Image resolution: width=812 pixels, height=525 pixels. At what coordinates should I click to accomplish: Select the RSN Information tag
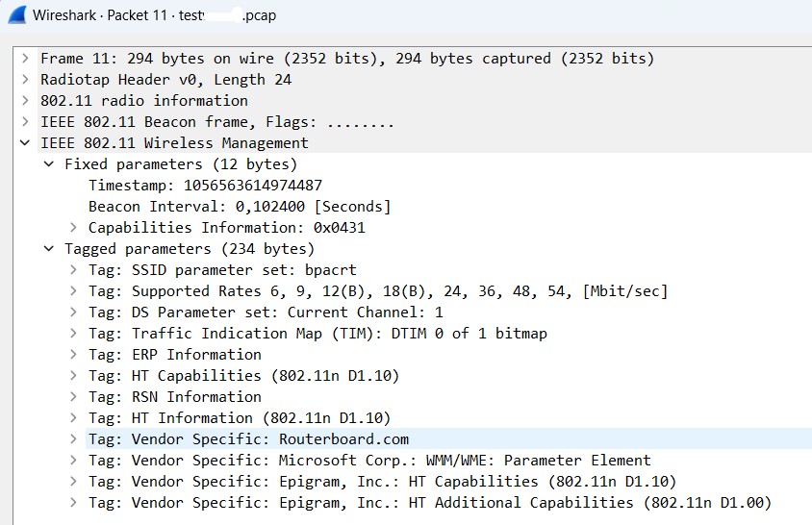[x=174, y=397]
